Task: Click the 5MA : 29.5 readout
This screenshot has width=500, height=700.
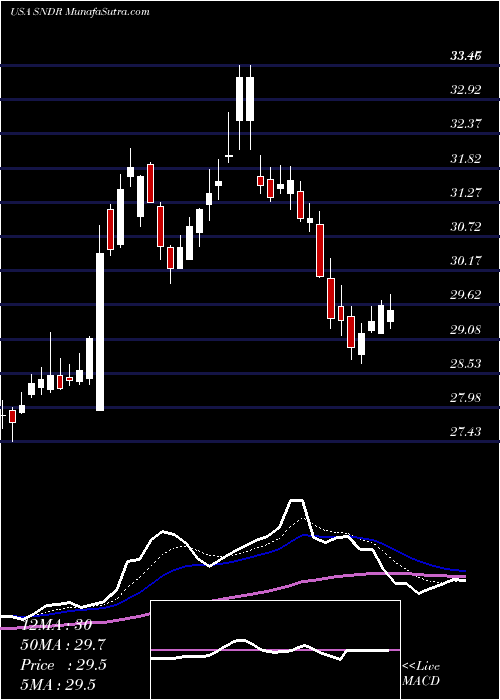Action: click(x=58, y=685)
